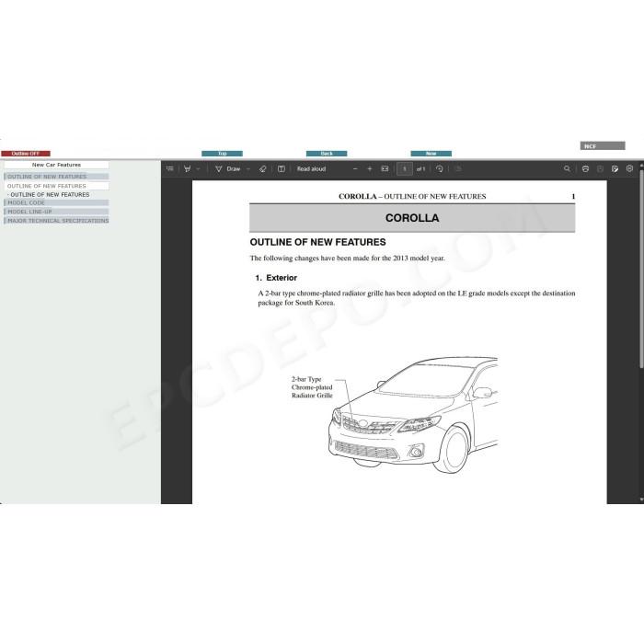Click the Corolla car illustration

(413, 415)
